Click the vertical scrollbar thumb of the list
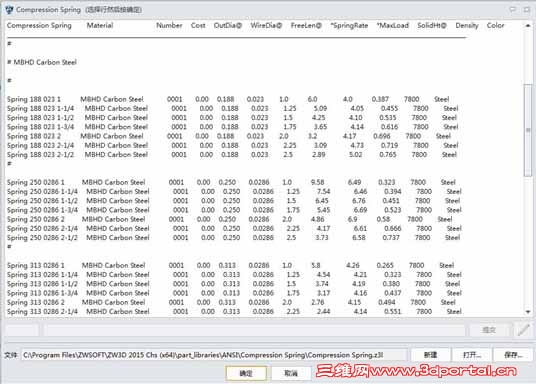The height and width of the screenshot is (384, 536). pyautogui.click(x=528, y=130)
